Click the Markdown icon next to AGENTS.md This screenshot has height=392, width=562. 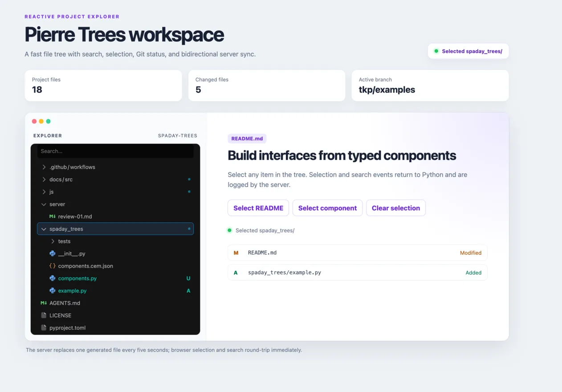tap(44, 303)
